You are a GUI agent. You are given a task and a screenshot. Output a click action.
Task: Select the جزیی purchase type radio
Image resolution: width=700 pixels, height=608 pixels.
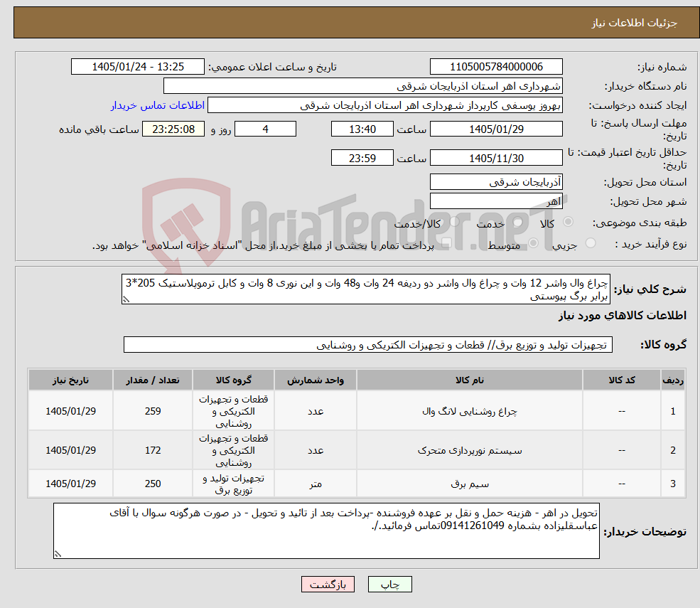point(590,243)
